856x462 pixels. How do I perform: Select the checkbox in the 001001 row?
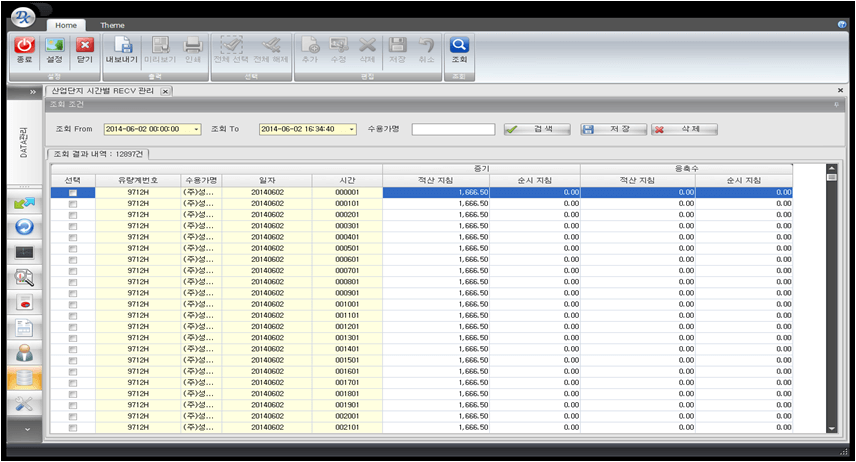coord(72,304)
